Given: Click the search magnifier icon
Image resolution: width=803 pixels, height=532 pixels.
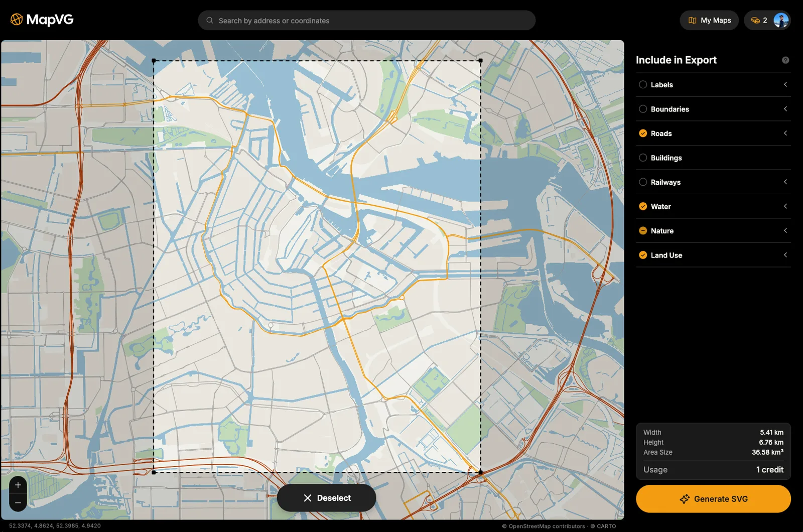Looking at the screenshot, I should [x=210, y=21].
